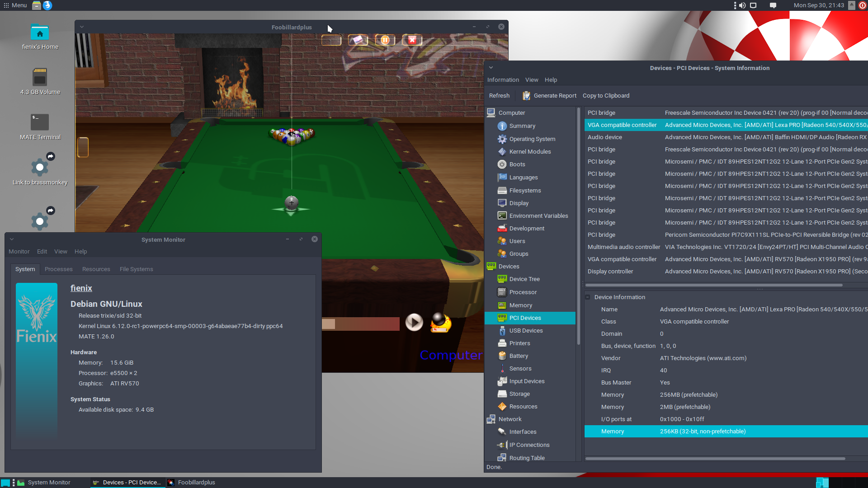
Task: Select Input Devices in the sidebar
Action: coord(527,381)
